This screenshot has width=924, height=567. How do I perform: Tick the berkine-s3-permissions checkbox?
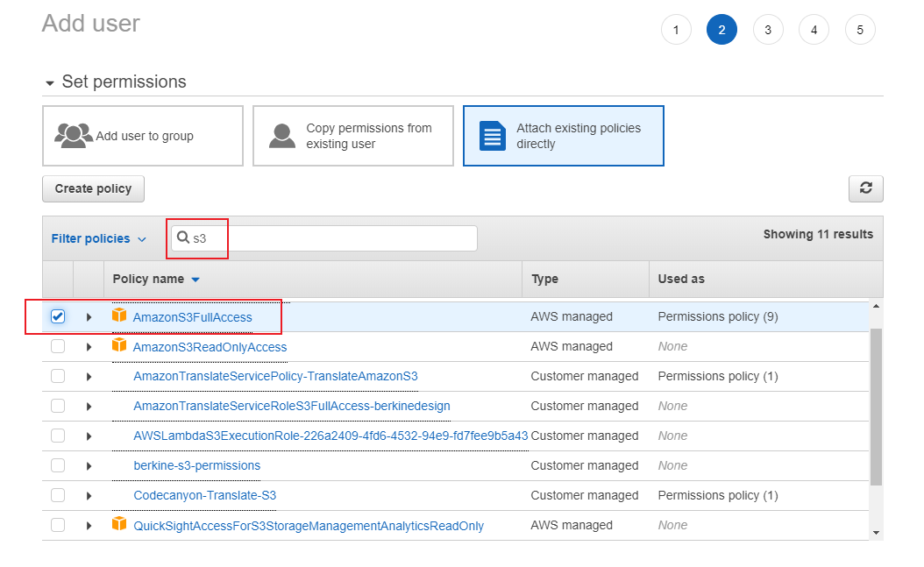58,465
